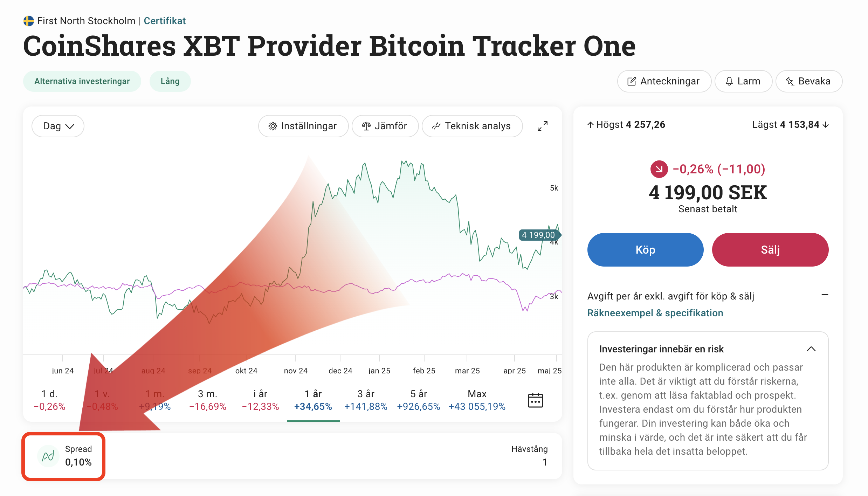Open Anteckningar notes
The width and height of the screenshot is (868, 496).
click(664, 81)
